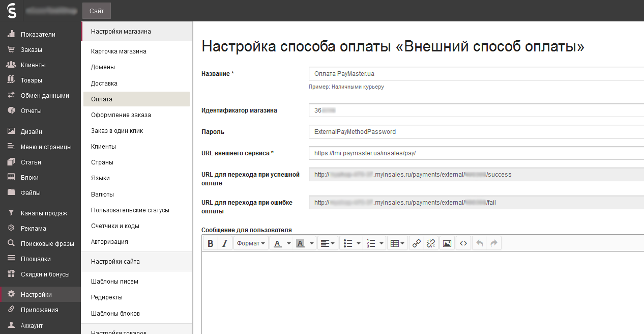Open the Домены settings page
The width and height of the screenshot is (644, 334).
coord(103,67)
